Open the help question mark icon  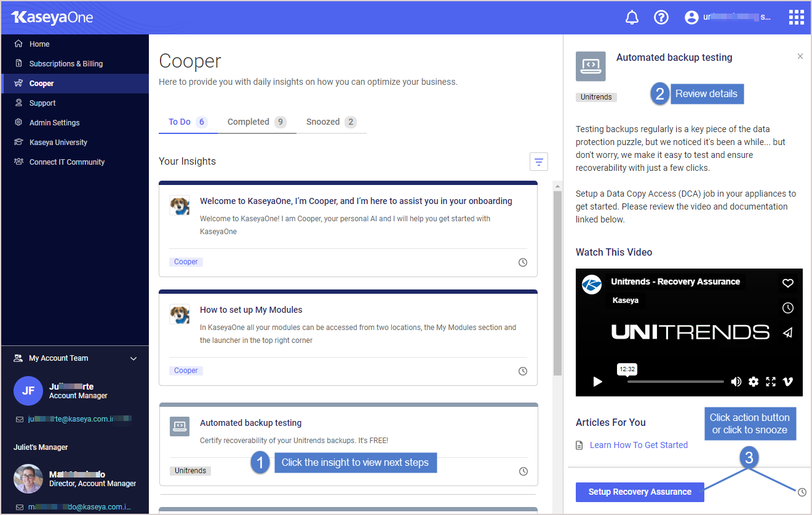tap(661, 17)
